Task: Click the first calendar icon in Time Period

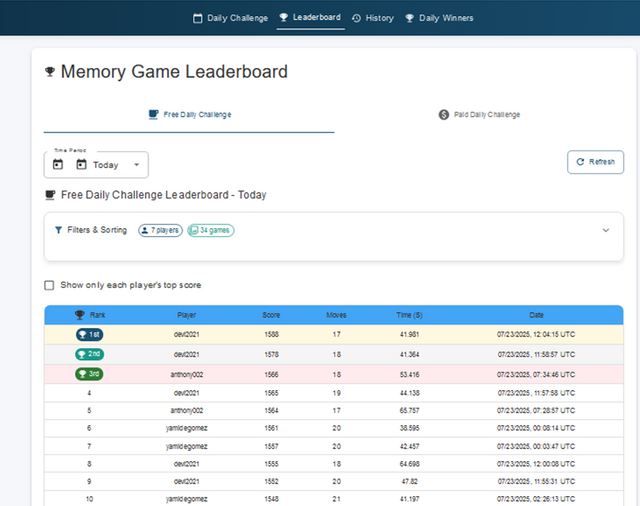Action: coord(58,164)
